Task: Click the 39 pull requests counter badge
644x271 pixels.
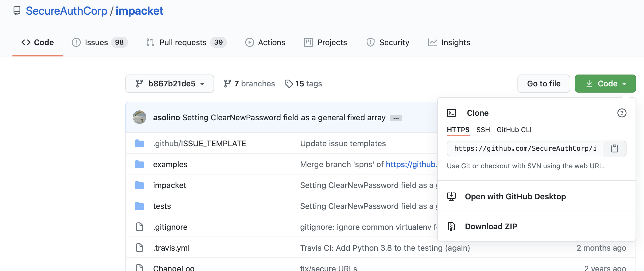Action: 218,42
